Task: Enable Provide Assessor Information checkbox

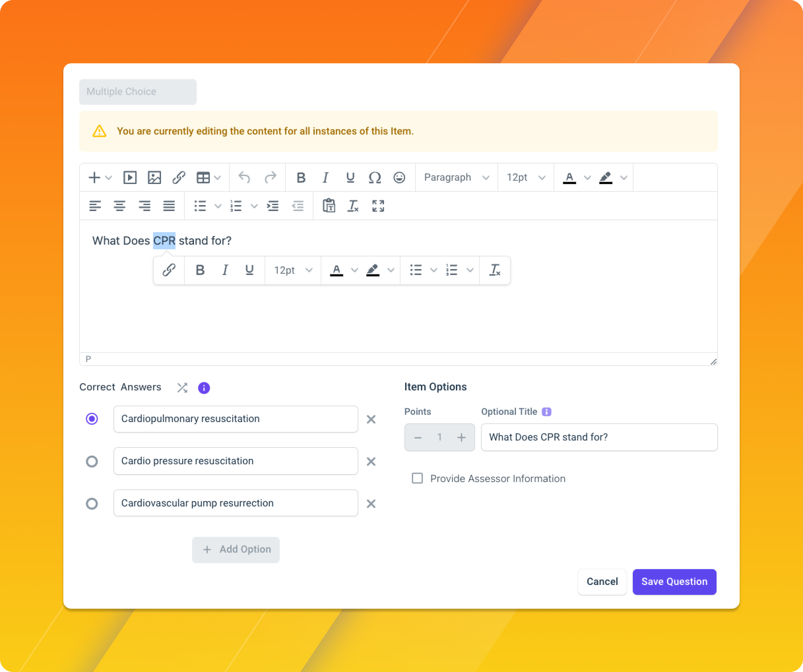Action: pyautogui.click(x=417, y=478)
